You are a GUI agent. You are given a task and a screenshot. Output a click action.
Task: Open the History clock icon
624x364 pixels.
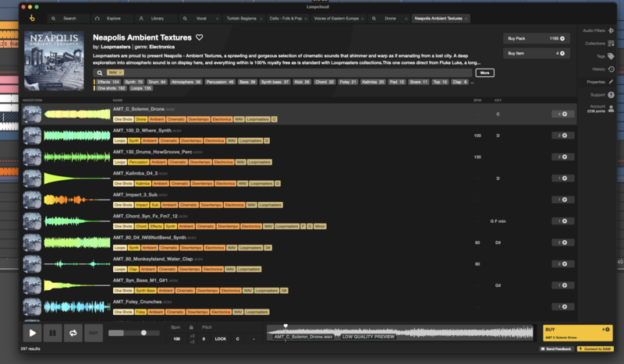pyautogui.click(x=611, y=69)
